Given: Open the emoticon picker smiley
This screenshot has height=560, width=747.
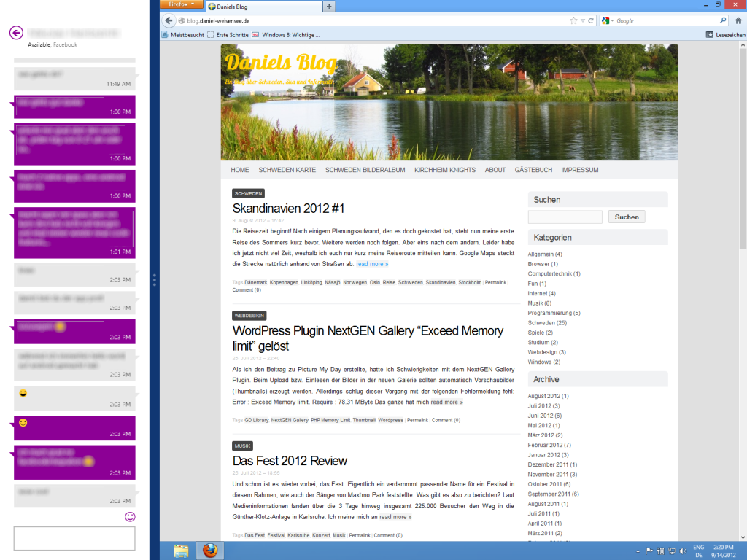Looking at the screenshot, I should (130, 516).
